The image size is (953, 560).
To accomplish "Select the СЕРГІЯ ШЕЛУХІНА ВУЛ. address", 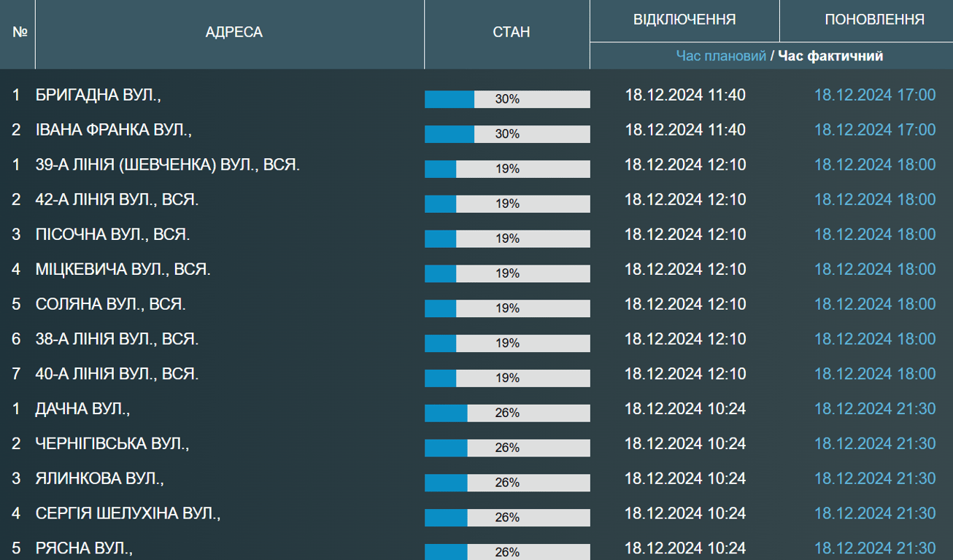I will pyautogui.click(x=128, y=513).
